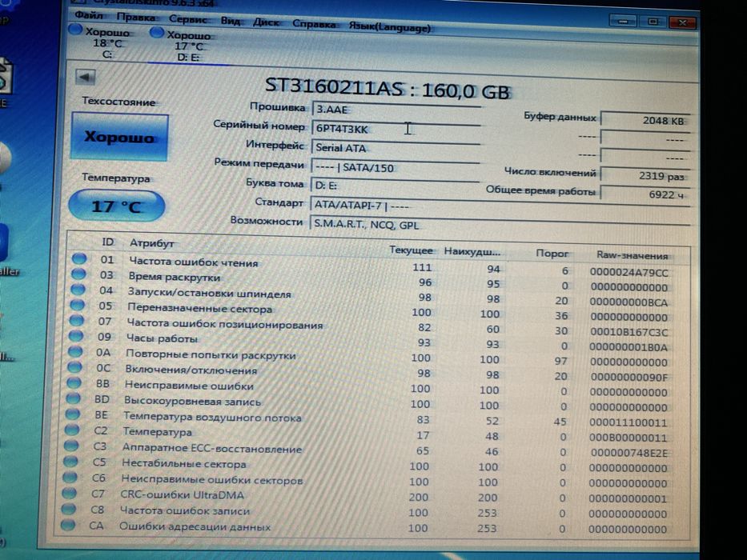Open the Сервис menu
Screen dimensions: 747x560
coord(187,20)
